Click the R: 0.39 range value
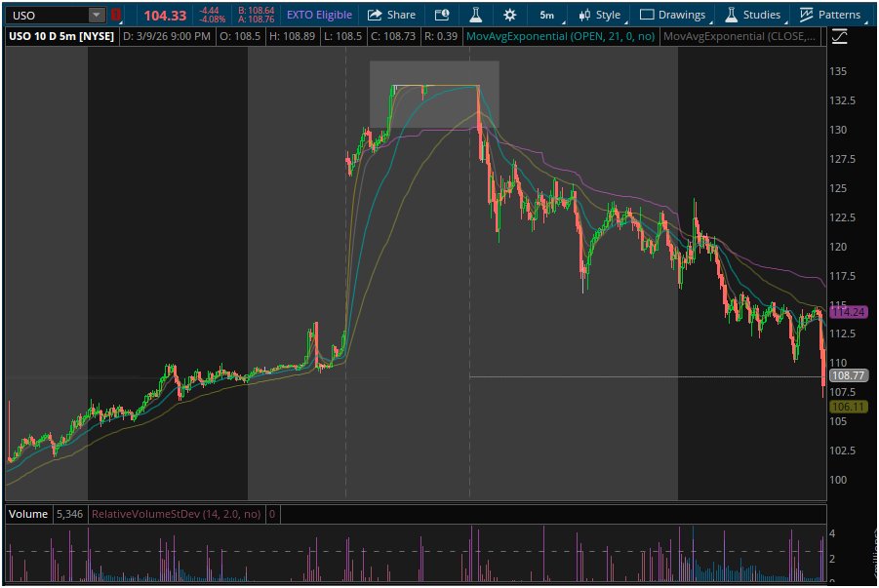The width and height of the screenshot is (879, 588). (440, 36)
